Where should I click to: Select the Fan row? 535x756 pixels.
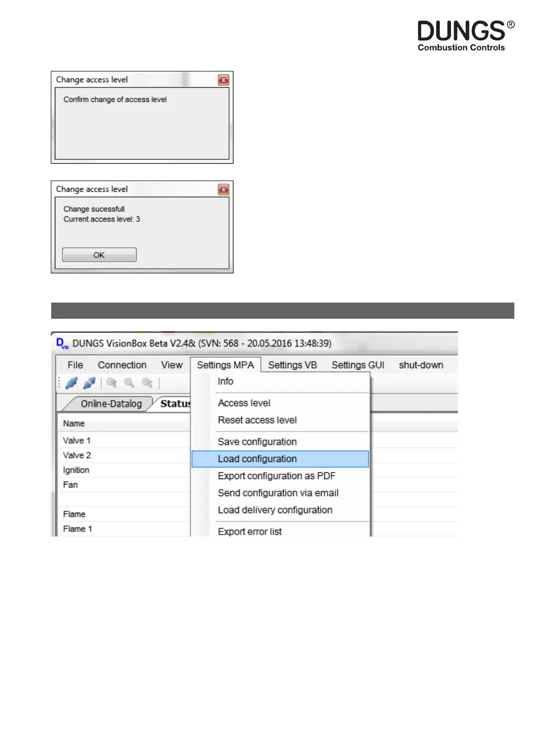click(x=124, y=485)
